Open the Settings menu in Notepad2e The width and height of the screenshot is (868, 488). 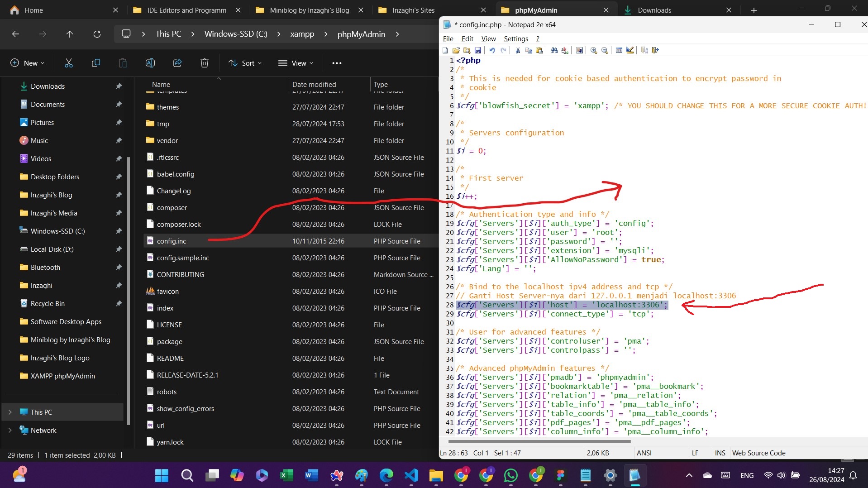click(x=516, y=39)
